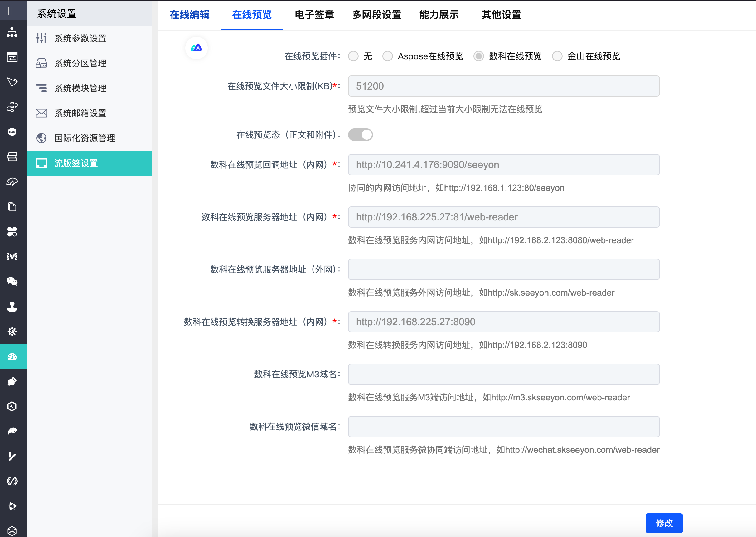The height and width of the screenshot is (537, 756).
Task: Click the round blue logo floating badge
Action: (x=196, y=48)
